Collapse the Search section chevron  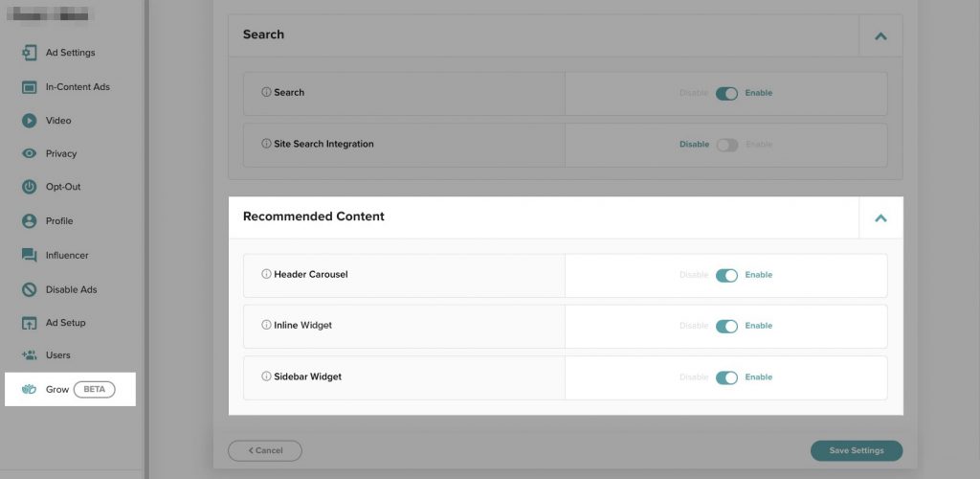880,35
